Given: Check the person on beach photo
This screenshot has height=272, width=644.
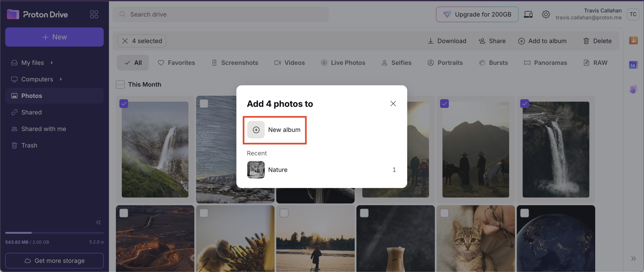Looking at the screenshot, I should [284, 213].
